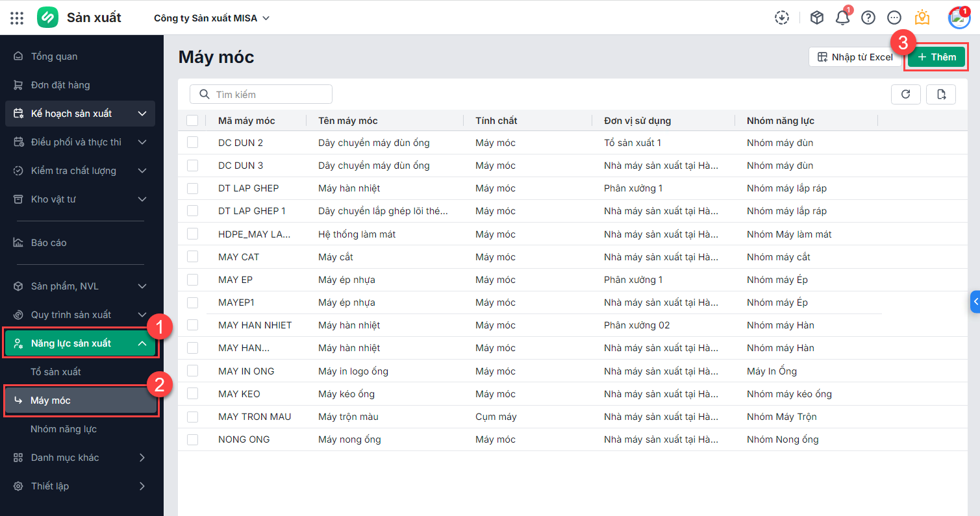
Task: Click the export file icon above table
Action: (941, 94)
